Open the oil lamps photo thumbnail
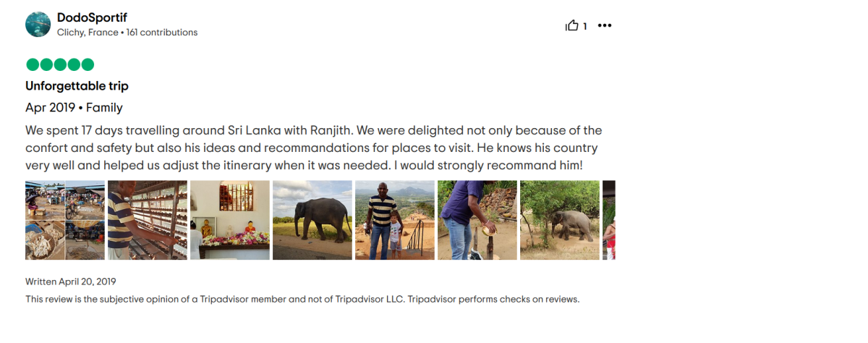Viewport: 868px width, 343px height. click(x=148, y=220)
